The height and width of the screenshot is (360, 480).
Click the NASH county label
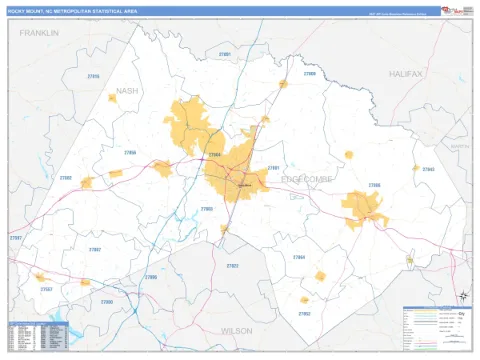click(127, 91)
